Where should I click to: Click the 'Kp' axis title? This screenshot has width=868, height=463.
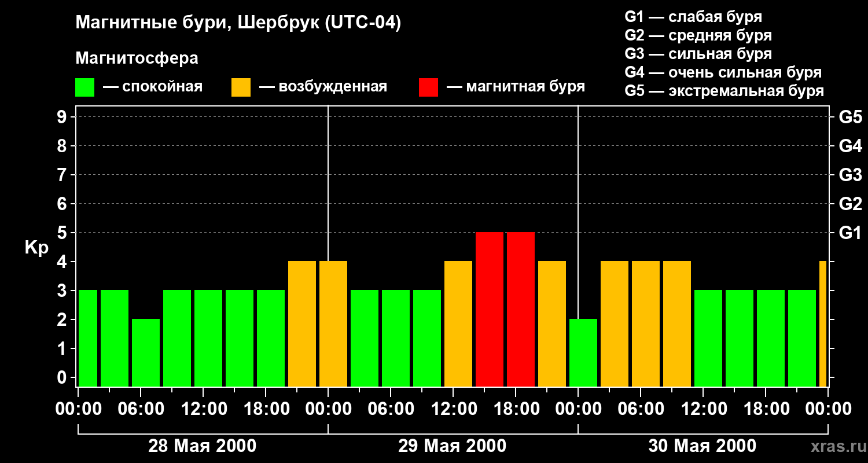(x=36, y=247)
